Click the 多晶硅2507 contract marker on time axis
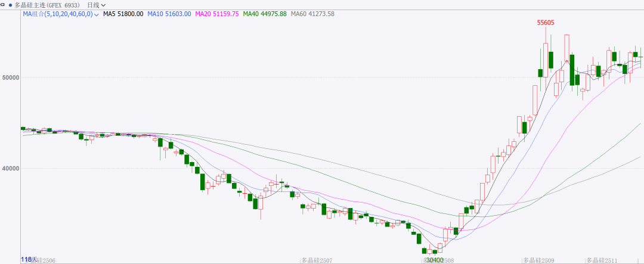This screenshot has height=264, width=644. tap(316, 260)
